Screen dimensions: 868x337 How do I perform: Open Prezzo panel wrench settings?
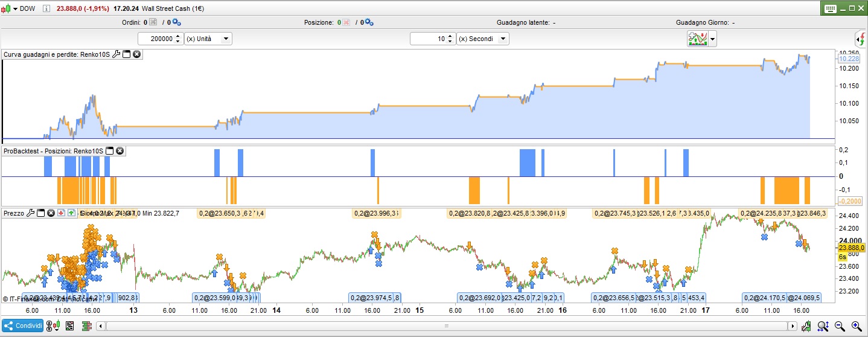[x=30, y=213]
